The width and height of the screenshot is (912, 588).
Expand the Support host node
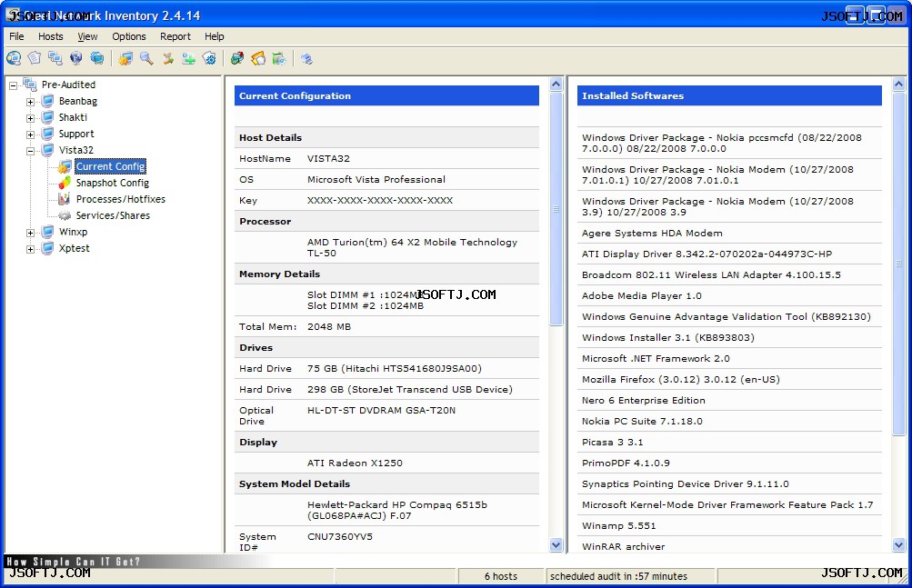click(x=30, y=135)
